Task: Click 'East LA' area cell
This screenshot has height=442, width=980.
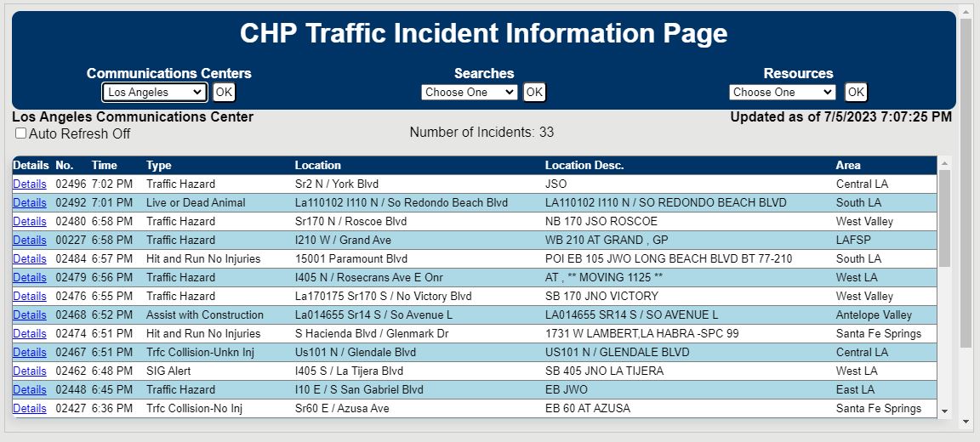Action: (x=856, y=390)
